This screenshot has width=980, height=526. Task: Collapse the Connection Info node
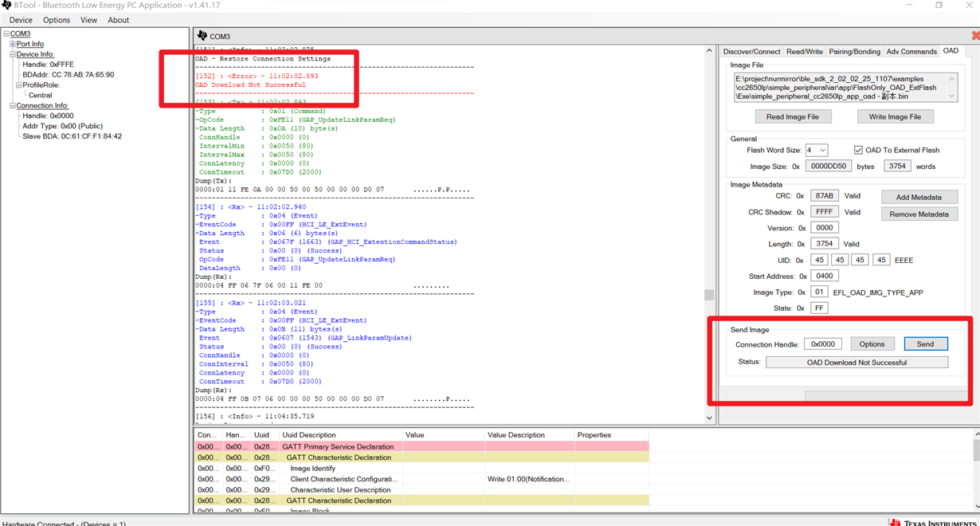(13, 106)
